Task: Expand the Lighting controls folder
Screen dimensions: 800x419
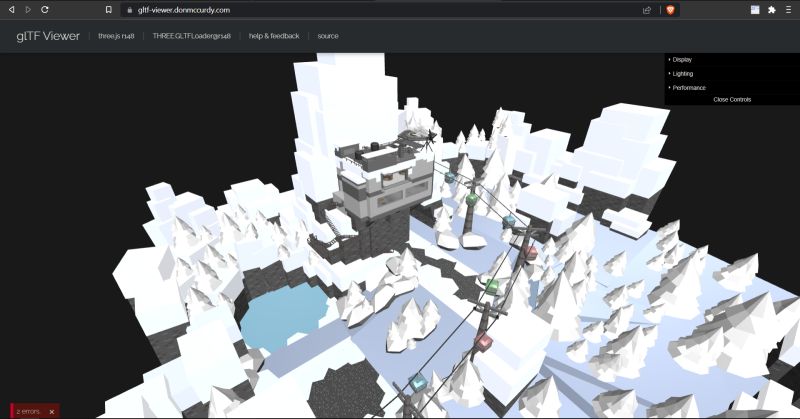Action: pos(732,73)
